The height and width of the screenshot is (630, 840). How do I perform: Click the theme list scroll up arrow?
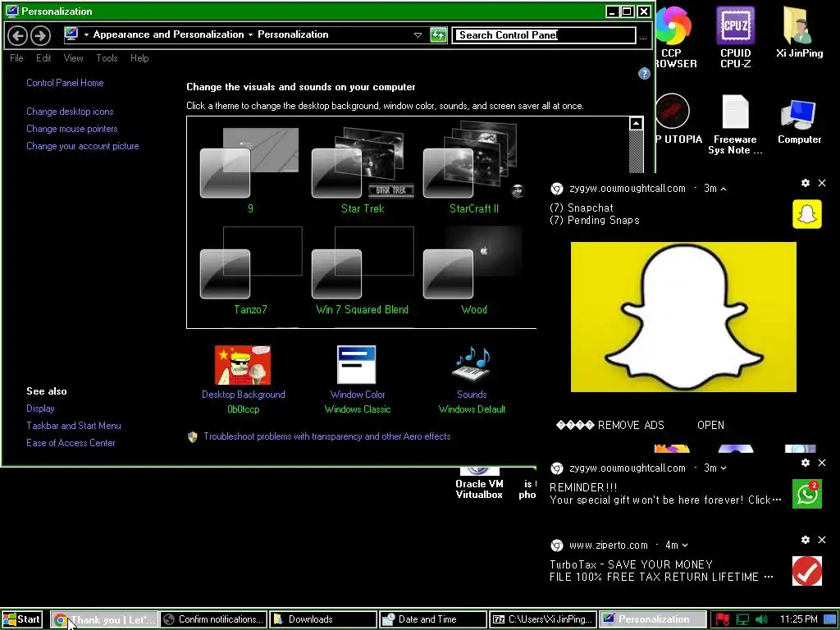pos(636,123)
